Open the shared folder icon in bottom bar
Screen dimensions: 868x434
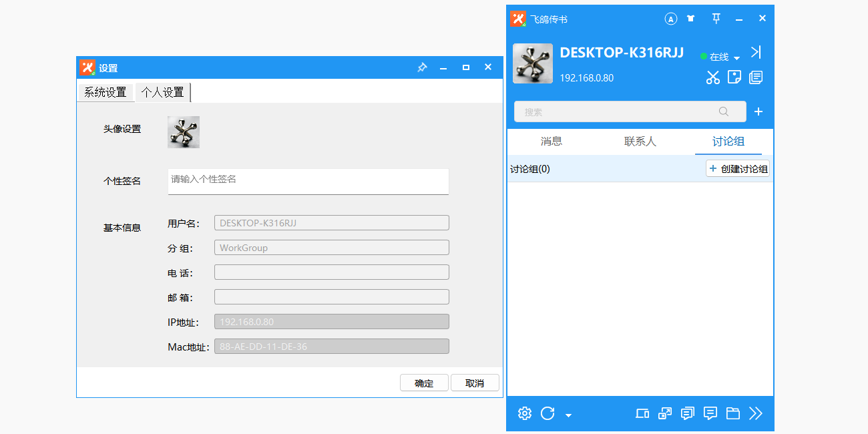733,413
